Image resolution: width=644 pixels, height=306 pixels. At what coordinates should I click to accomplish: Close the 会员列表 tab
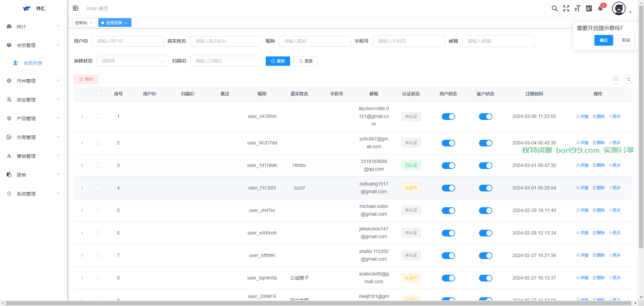click(126, 23)
